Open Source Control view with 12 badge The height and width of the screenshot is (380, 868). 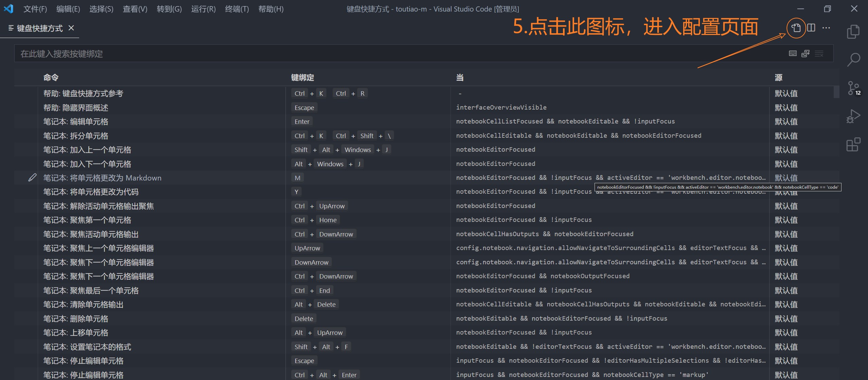point(853,88)
